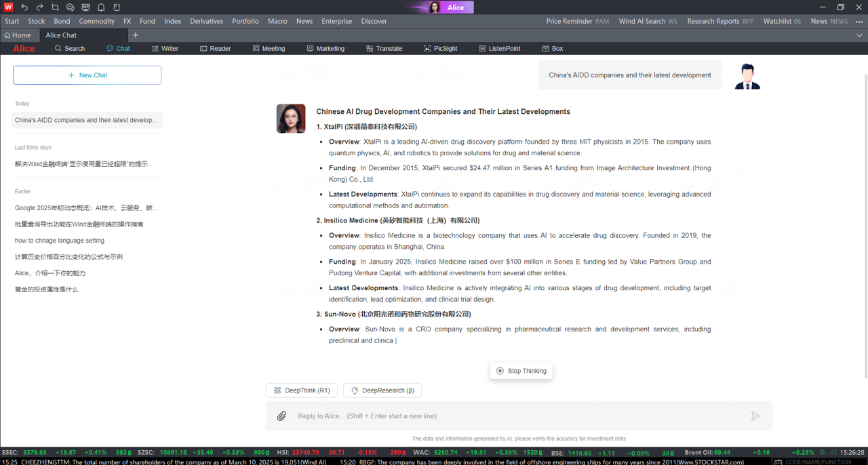This screenshot has width=868, height=465.
Task: Click the undo arrow in title bar
Action: (x=24, y=7)
